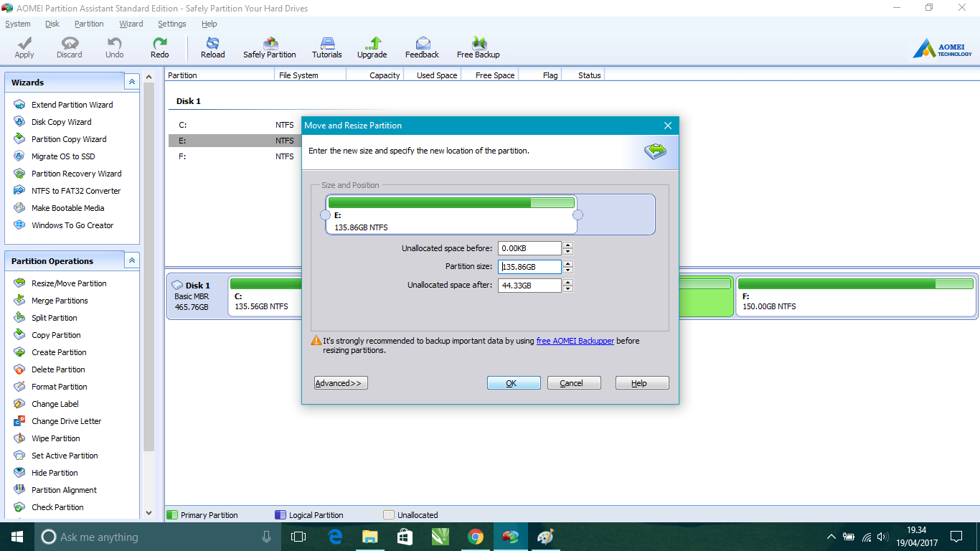Open Safely Partition from the toolbar
This screenshot has width=980, height=551.
[x=270, y=48]
